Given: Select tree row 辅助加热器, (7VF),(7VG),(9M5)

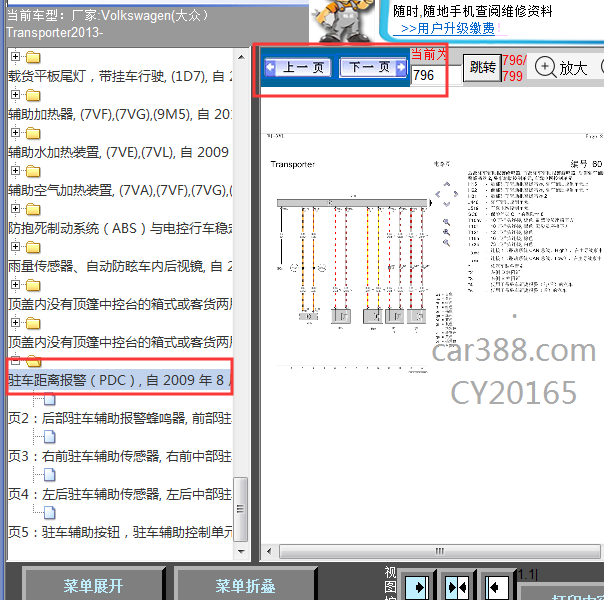Looking at the screenshot, I should pos(120,114).
